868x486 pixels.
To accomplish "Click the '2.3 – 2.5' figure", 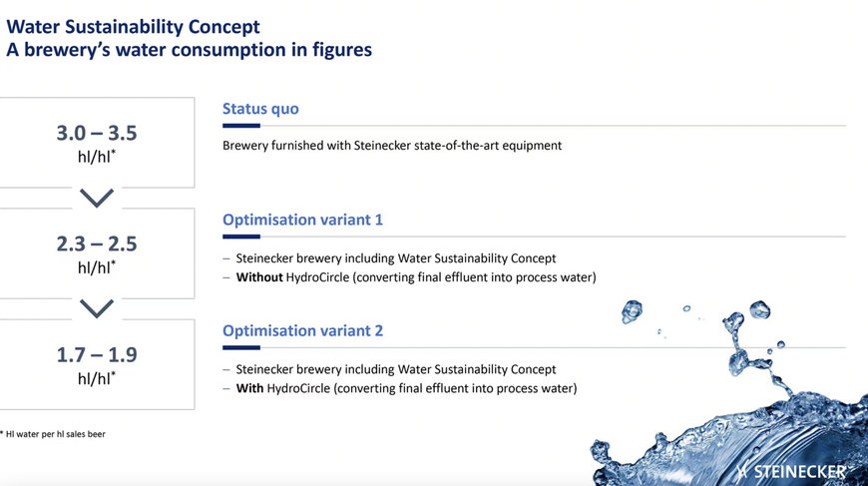I will pyautogui.click(x=97, y=243).
